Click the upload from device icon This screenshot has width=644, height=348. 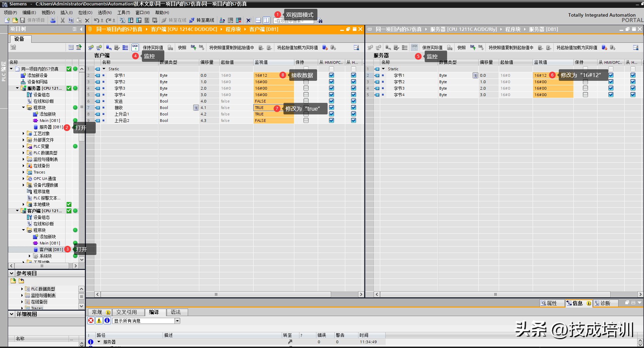pyautogui.click(x=139, y=20)
